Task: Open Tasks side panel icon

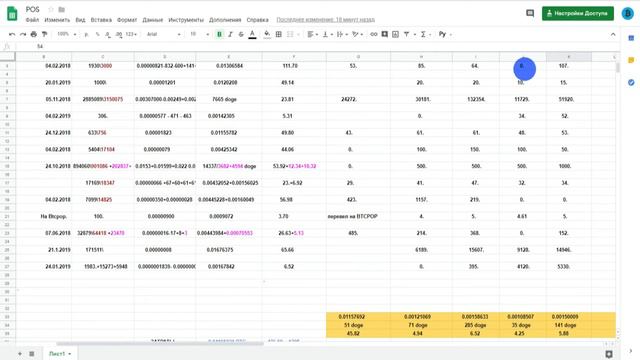Action: tap(631, 82)
